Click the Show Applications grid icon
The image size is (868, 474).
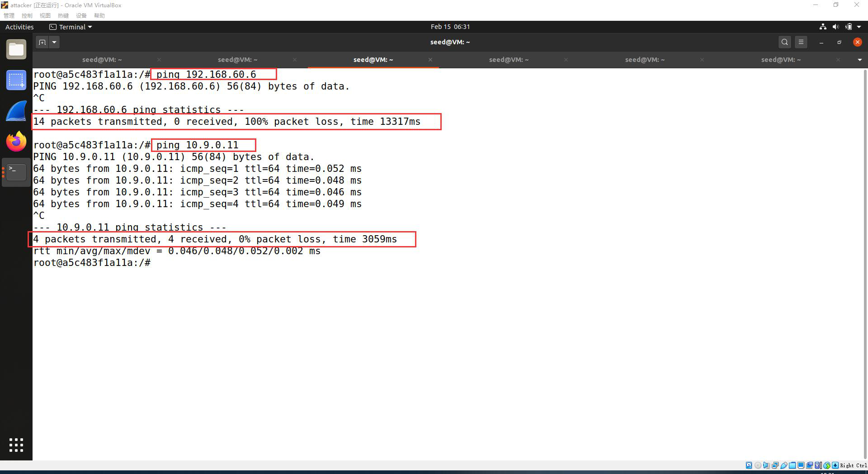coord(16,445)
